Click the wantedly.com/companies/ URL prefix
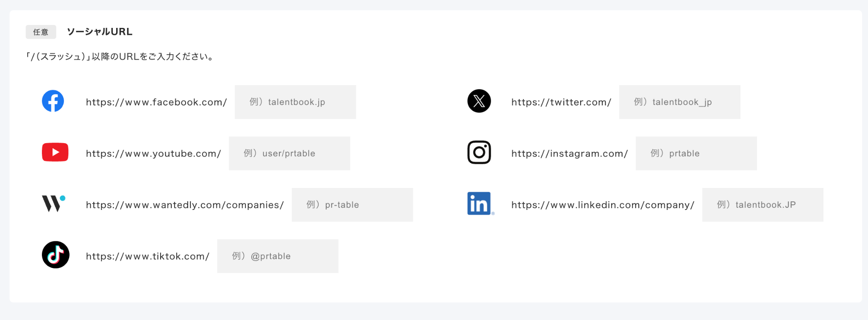The height and width of the screenshot is (320, 868). 185,205
